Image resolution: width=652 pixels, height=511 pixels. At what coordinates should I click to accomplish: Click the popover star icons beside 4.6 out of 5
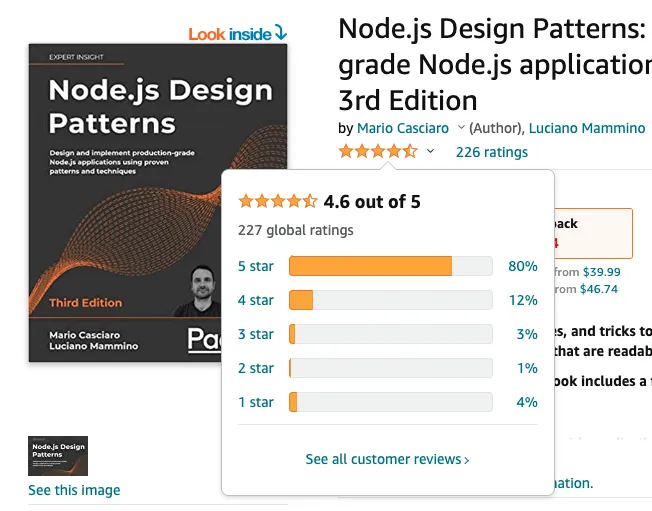278,201
